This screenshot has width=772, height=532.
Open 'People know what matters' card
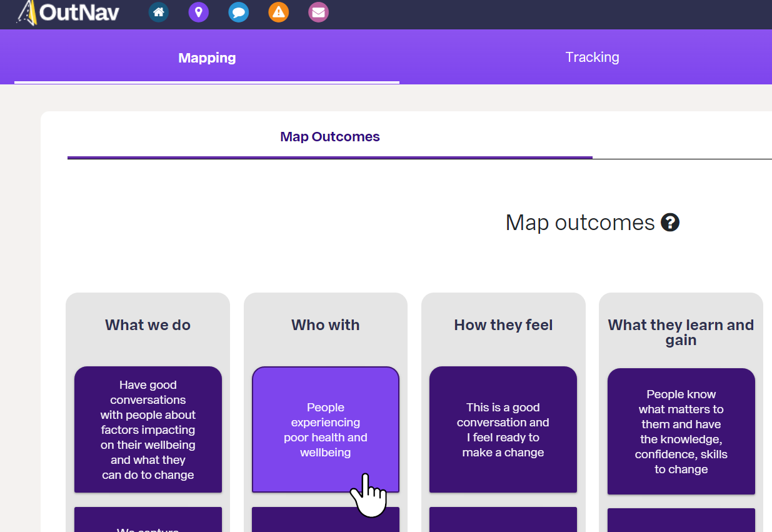pos(681,431)
